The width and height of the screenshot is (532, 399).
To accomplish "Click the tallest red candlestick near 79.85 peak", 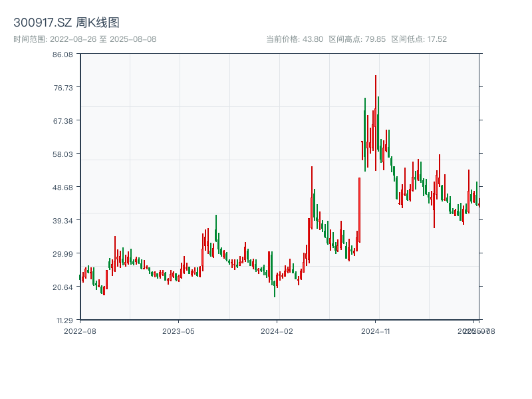I will tap(376, 123).
